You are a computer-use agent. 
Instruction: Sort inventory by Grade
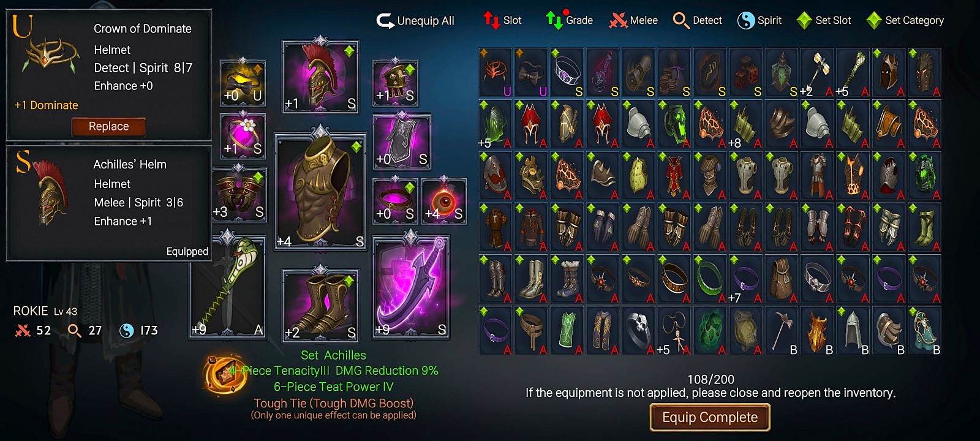click(569, 20)
